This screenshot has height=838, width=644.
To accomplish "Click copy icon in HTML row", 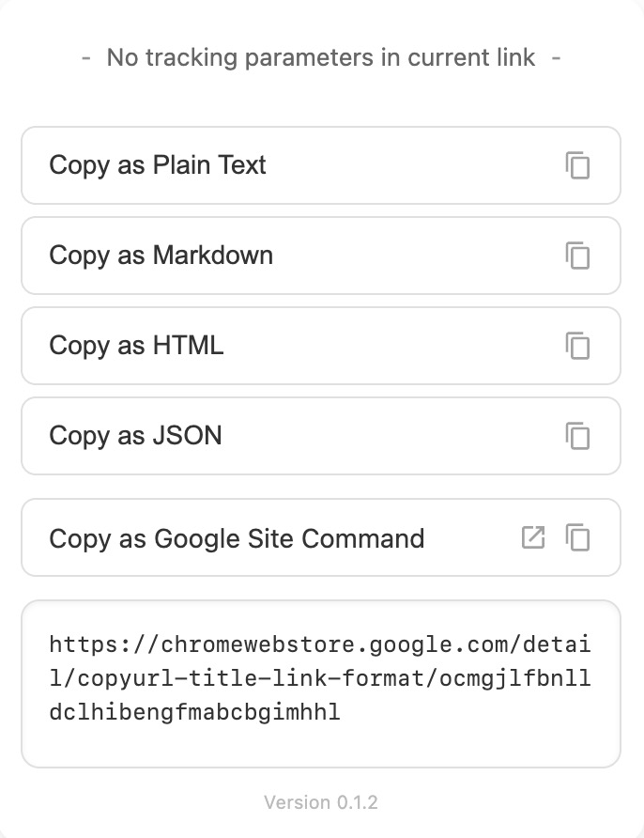I will point(577,346).
